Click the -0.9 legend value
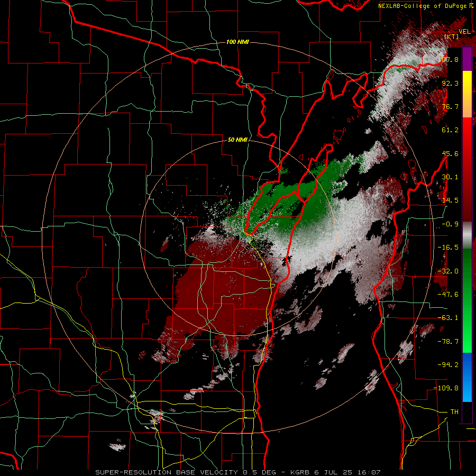Image resolution: width=476 pixels, height=476 pixels. pyautogui.click(x=450, y=224)
